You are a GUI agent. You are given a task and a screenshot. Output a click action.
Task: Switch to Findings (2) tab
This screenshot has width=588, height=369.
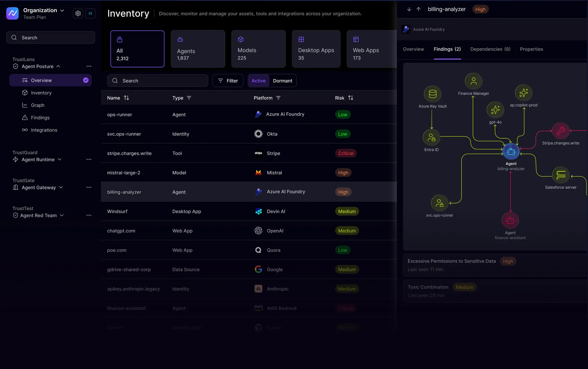point(447,49)
